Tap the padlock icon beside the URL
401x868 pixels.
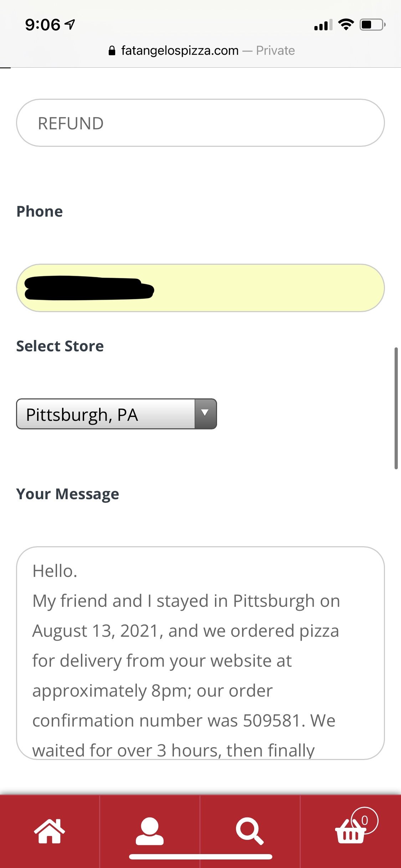tap(112, 51)
